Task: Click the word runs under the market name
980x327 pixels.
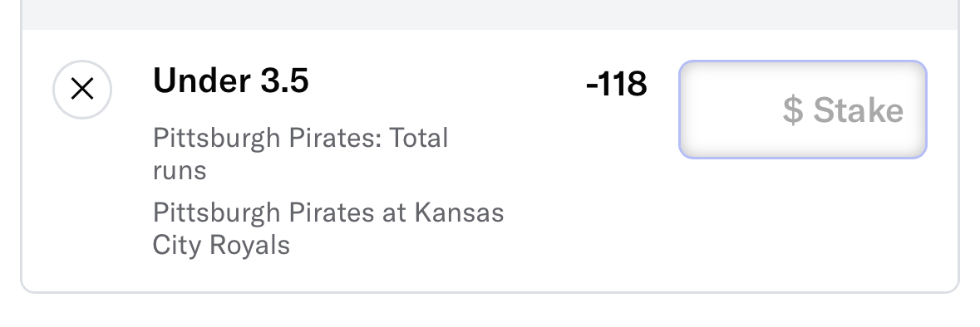Action: (x=180, y=170)
